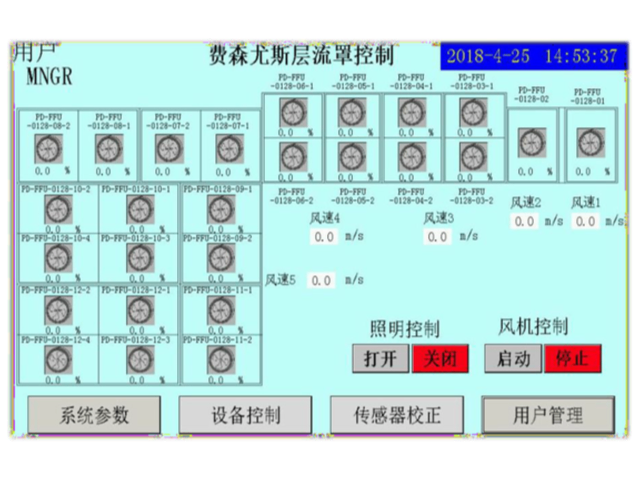640x480 pixels.
Task: Select the PD-FFU-0128-08-1 fan icon
Action: pyautogui.click(x=109, y=149)
